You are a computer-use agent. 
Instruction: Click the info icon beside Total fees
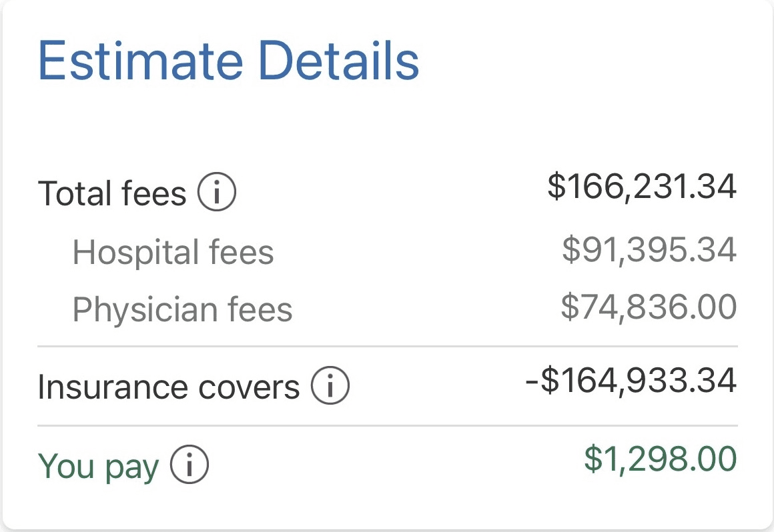tap(217, 193)
